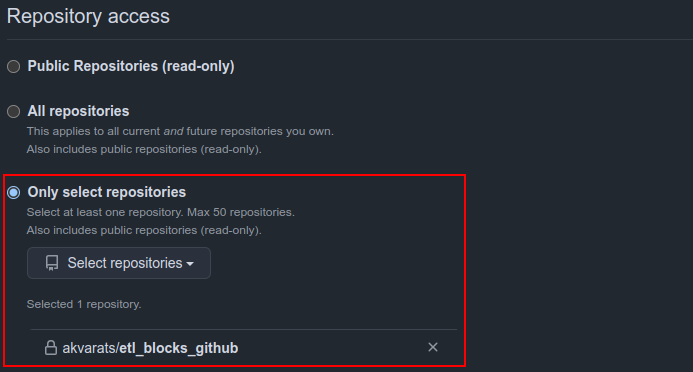
Task: Click the lock icon beside akvarats/etl_blocks_github
Action: [x=51, y=348]
